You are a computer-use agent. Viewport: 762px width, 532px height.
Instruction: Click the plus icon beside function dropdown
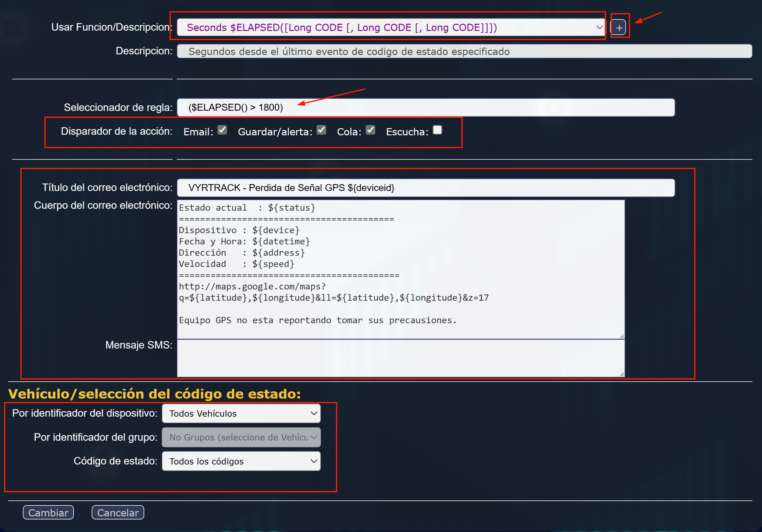click(619, 28)
